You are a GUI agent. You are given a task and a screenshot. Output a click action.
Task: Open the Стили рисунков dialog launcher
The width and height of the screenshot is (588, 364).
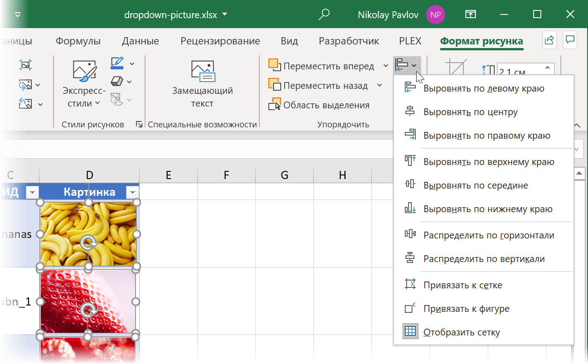coord(139,124)
